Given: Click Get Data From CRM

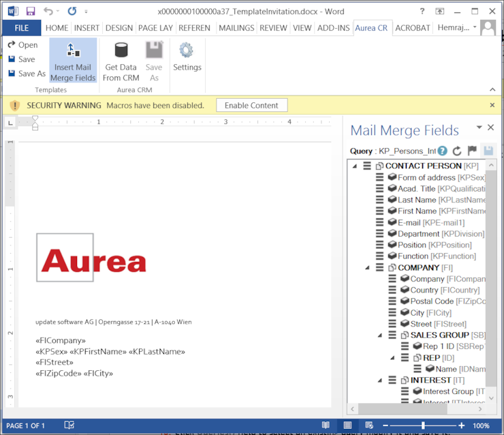Looking at the screenshot, I should click(x=121, y=61).
